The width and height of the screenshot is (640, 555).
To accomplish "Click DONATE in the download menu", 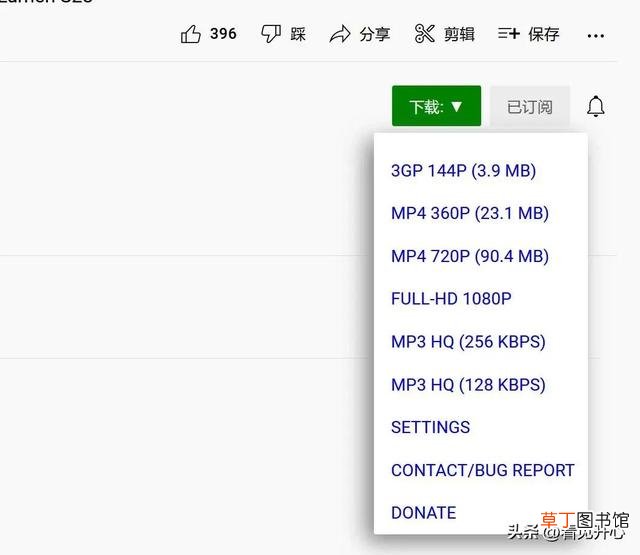I will click(423, 513).
